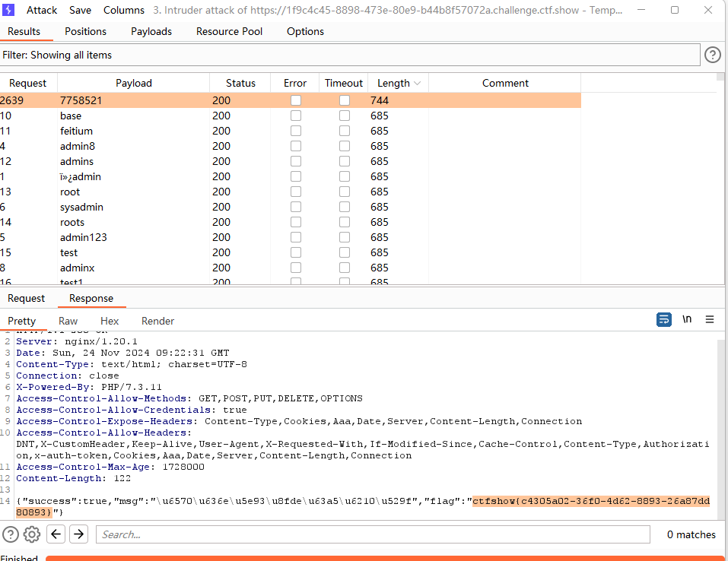Click the filter bar showing all items

tap(350, 55)
